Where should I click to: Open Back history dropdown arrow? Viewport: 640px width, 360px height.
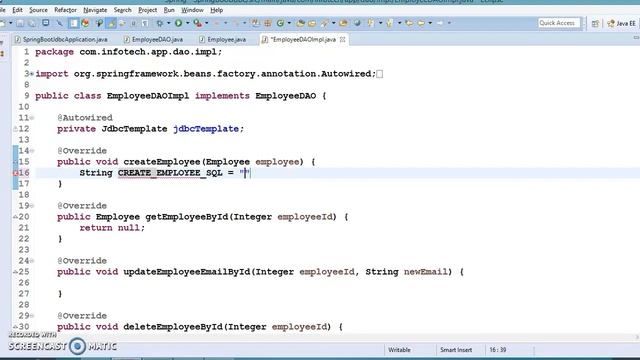tap(430, 23)
